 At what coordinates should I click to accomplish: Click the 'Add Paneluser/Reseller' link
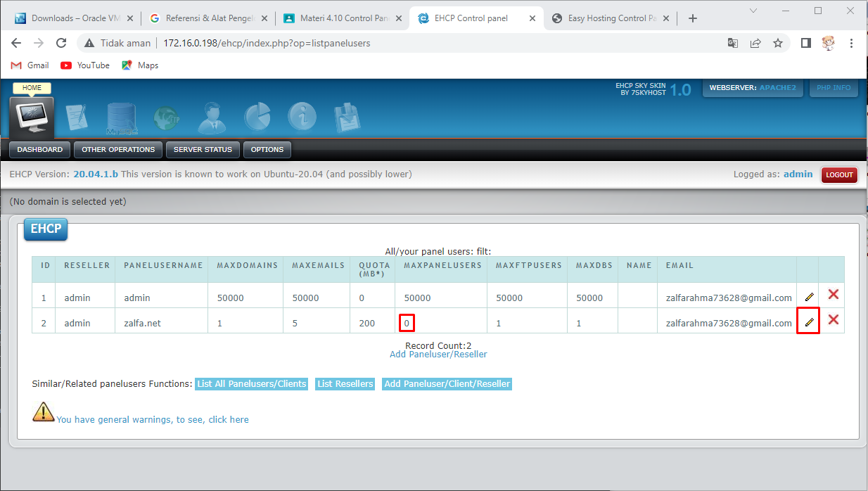(438, 355)
